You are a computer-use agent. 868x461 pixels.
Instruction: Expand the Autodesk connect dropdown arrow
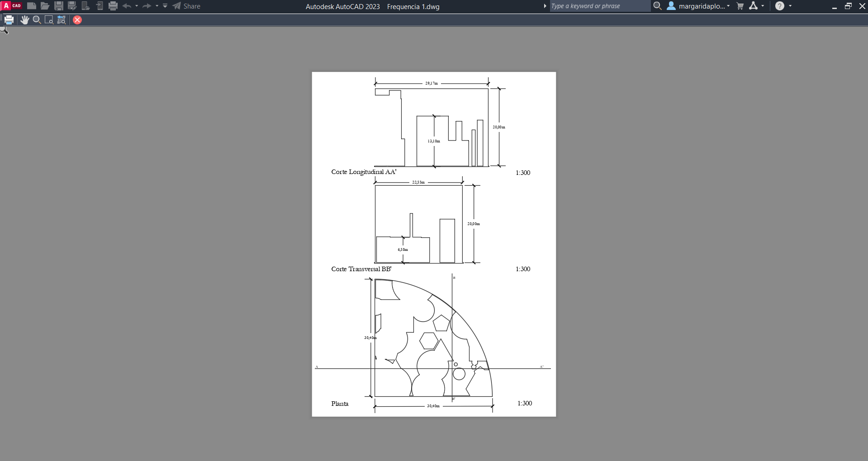[763, 6]
